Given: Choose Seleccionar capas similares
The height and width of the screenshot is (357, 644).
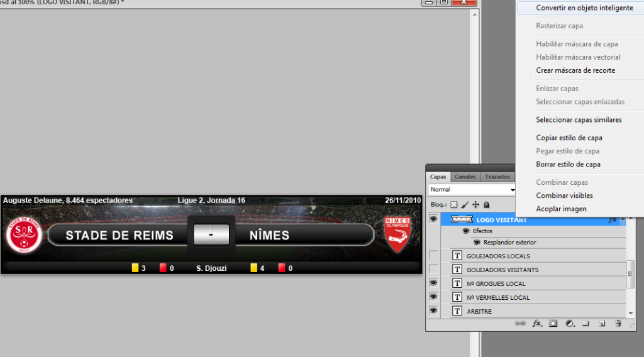Looking at the screenshot, I should point(579,120).
